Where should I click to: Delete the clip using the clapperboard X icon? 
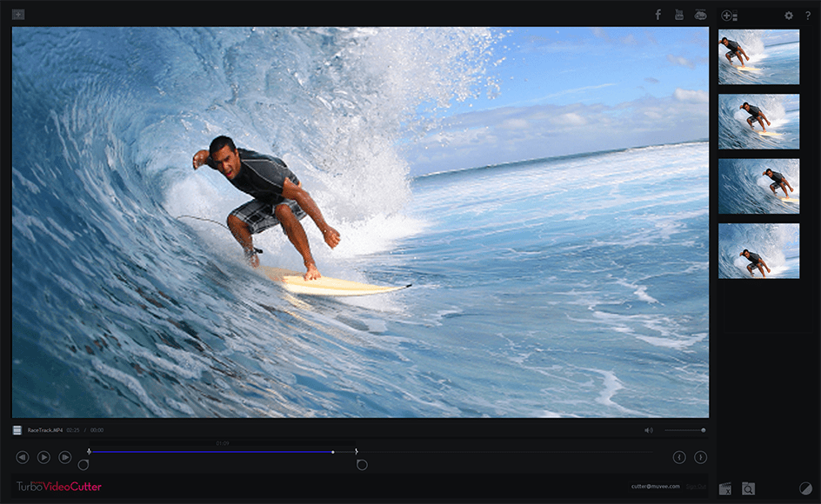click(x=727, y=488)
